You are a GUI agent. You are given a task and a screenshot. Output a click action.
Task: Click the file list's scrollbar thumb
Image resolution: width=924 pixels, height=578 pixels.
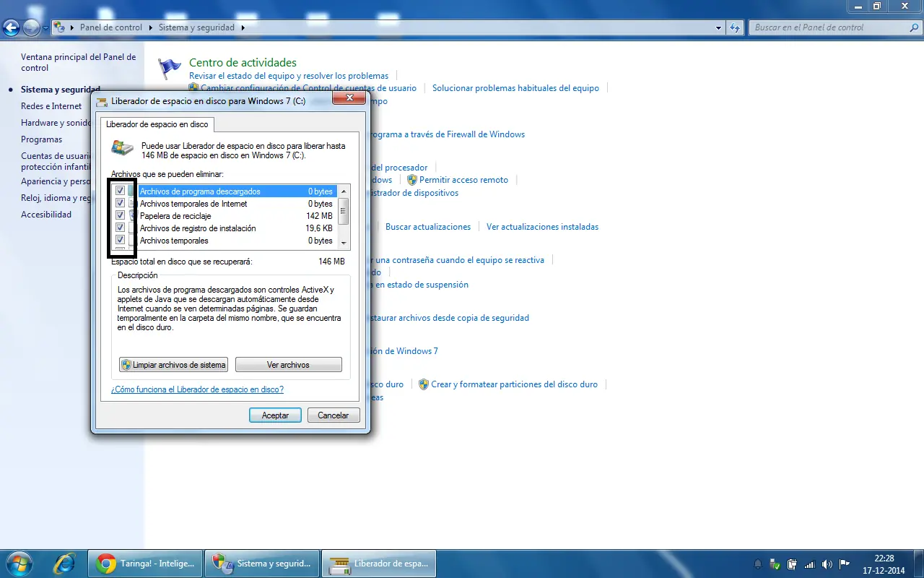pos(344,212)
